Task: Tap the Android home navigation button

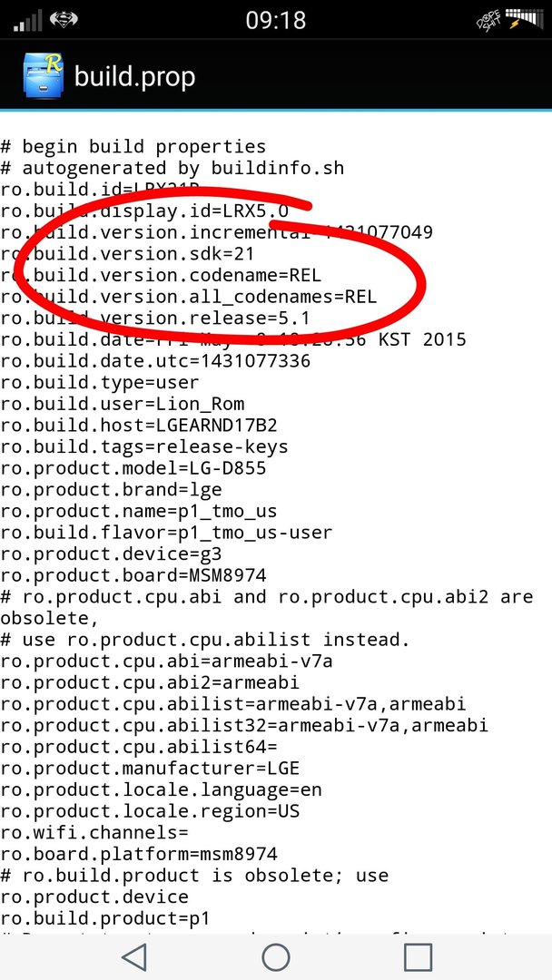Action: click(x=276, y=957)
